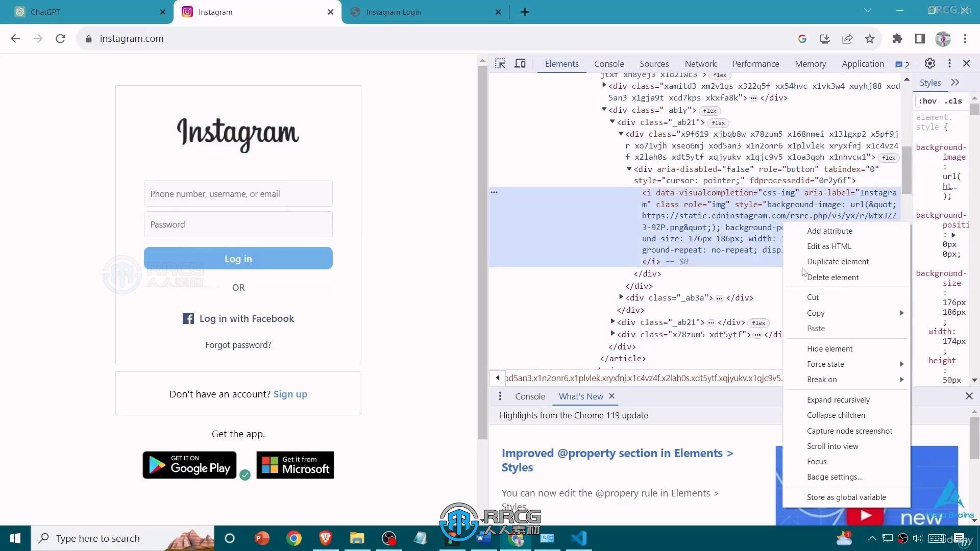The height and width of the screenshot is (551, 980).
Task: Open PowerPoint from the taskbar
Action: click(x=261, y=538)
